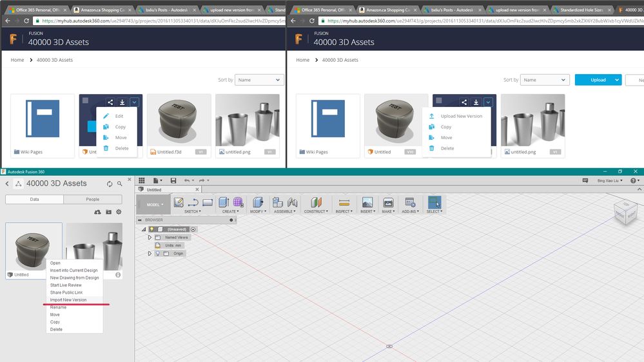Click the Make 3D print icon
The image size is (644, 362).
pyautogui.click(x=388, y=202)
